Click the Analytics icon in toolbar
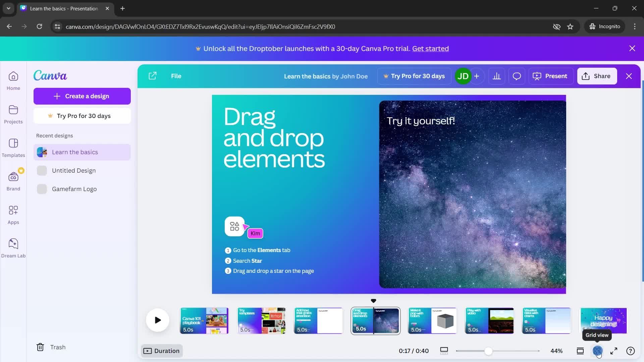The image size is (644, 362). [x=496, y=76]
